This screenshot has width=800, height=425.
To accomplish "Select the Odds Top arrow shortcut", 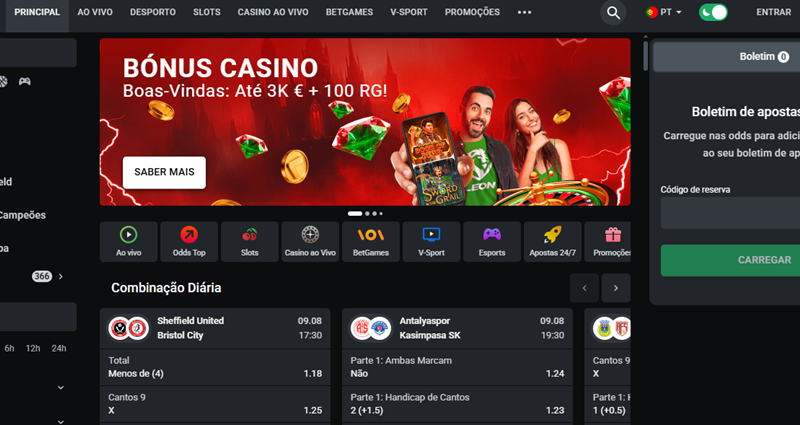I will [189, 242].
